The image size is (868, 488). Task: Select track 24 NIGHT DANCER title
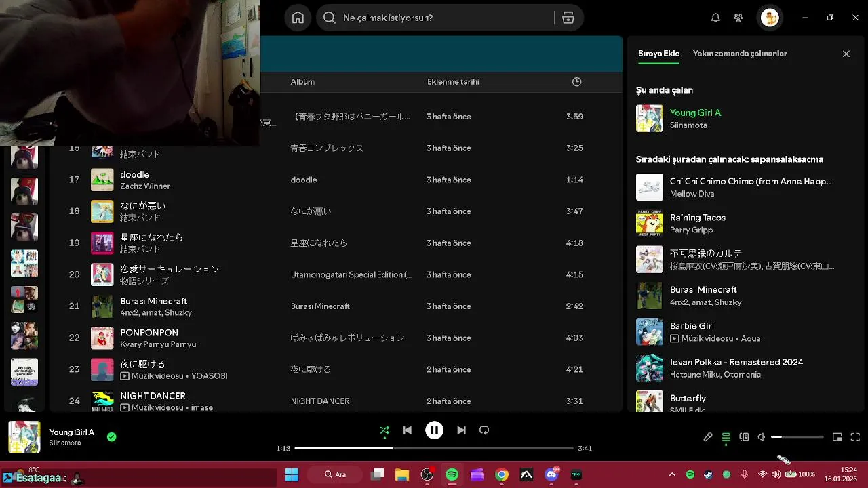click(153, 396)
